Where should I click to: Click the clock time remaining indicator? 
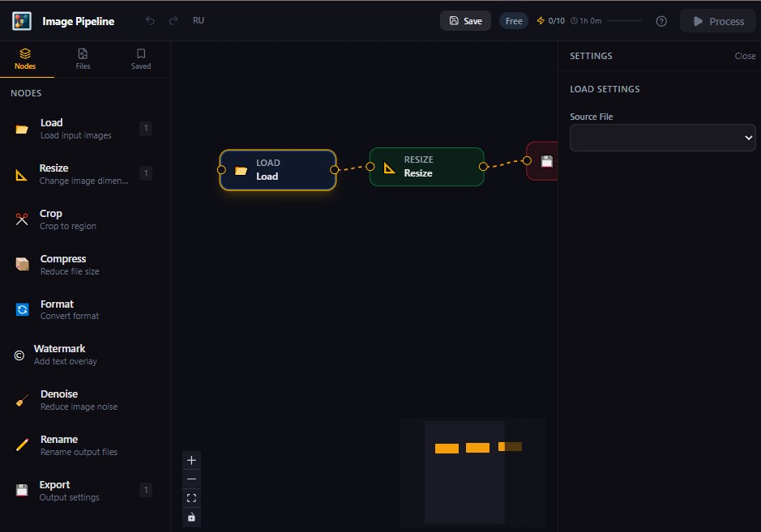click(586, 21)
